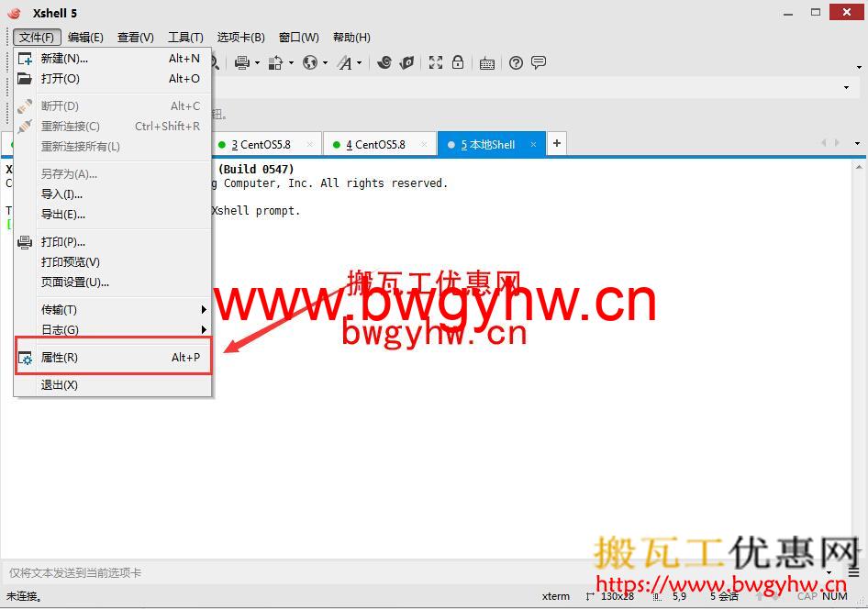The image size is (868, 609).
Task: Open the 编辑(E) menu
Action: coord(85,38)
